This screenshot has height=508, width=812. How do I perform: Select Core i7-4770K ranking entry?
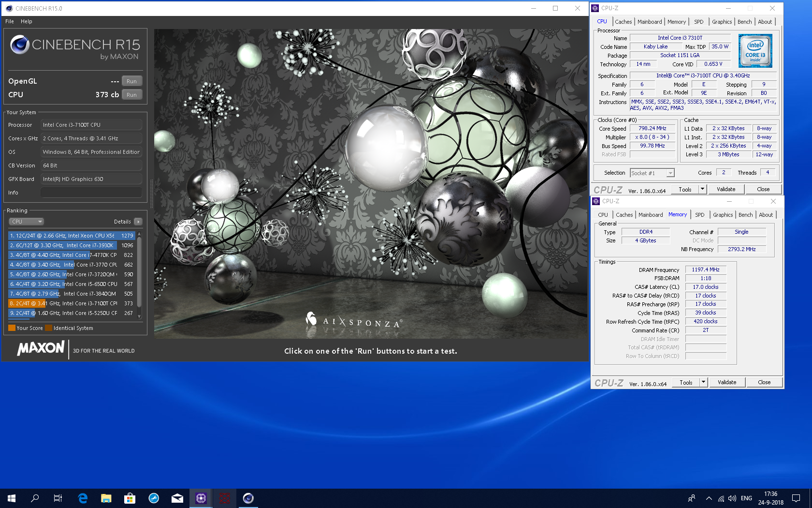click(x=72, y=255)
